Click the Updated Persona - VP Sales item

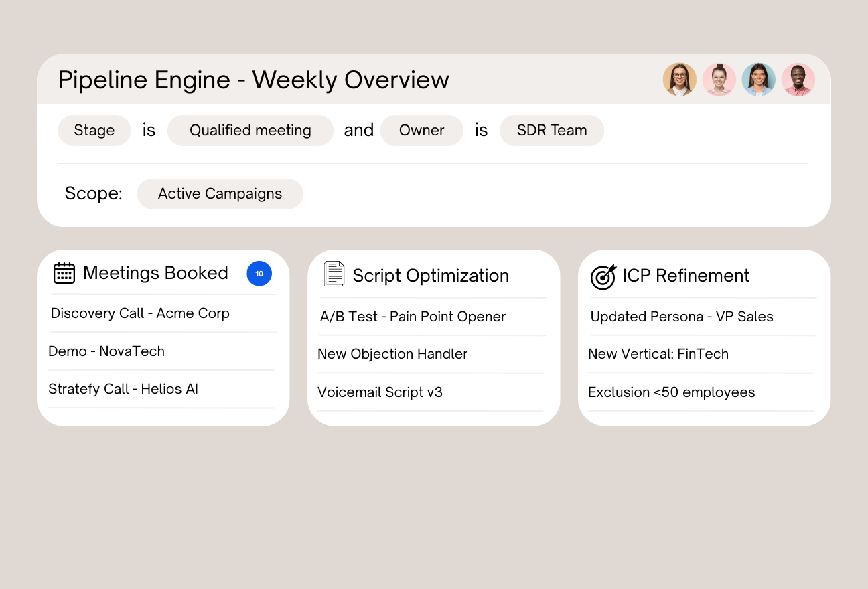pyautogui.click(x=681, y=317)
